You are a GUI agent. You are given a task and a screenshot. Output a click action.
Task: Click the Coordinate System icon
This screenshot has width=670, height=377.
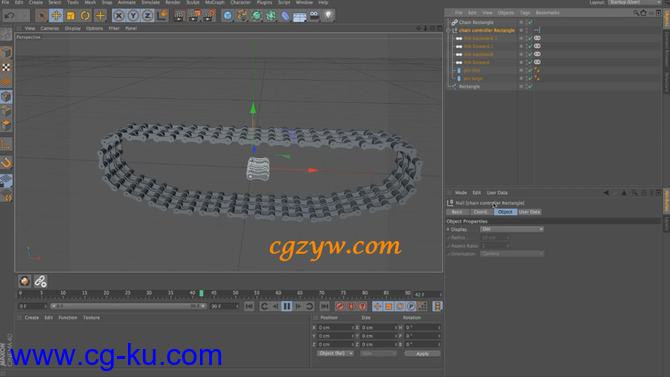tap(162, 16)
